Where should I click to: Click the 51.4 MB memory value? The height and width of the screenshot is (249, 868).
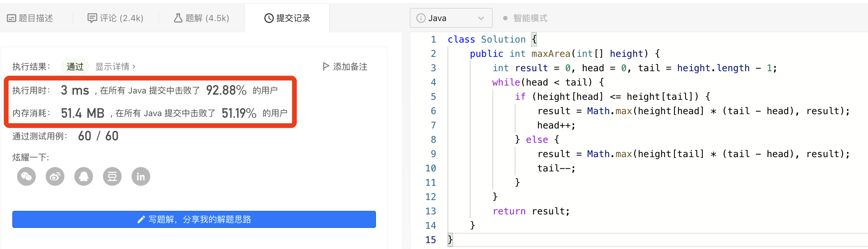point(83,113)
